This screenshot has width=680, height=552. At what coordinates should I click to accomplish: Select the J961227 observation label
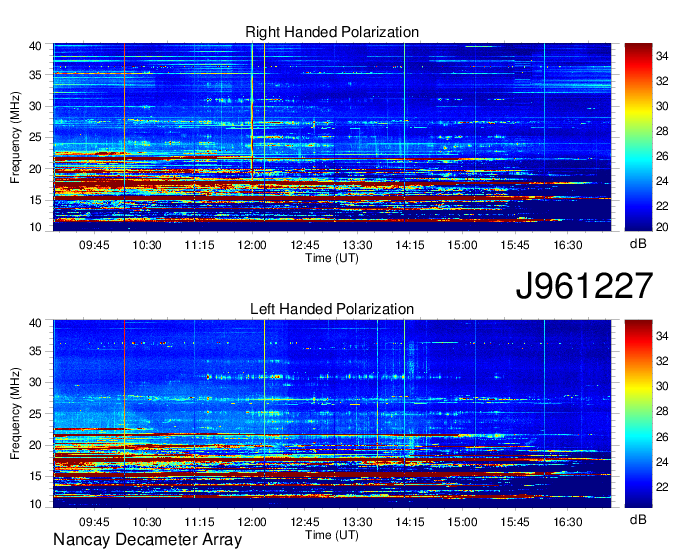click(x=584, y=286)
